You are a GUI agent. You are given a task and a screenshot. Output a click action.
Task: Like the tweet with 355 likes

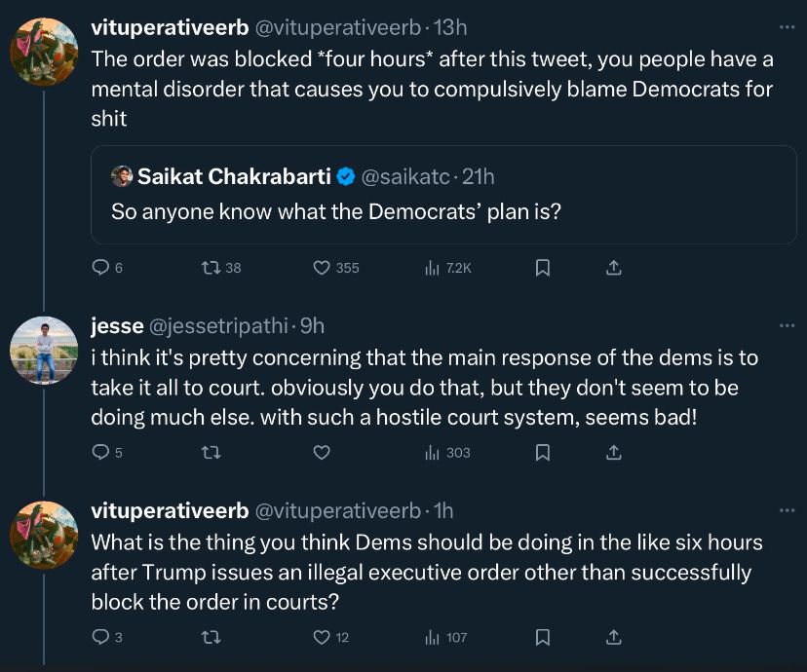point(322,268)
